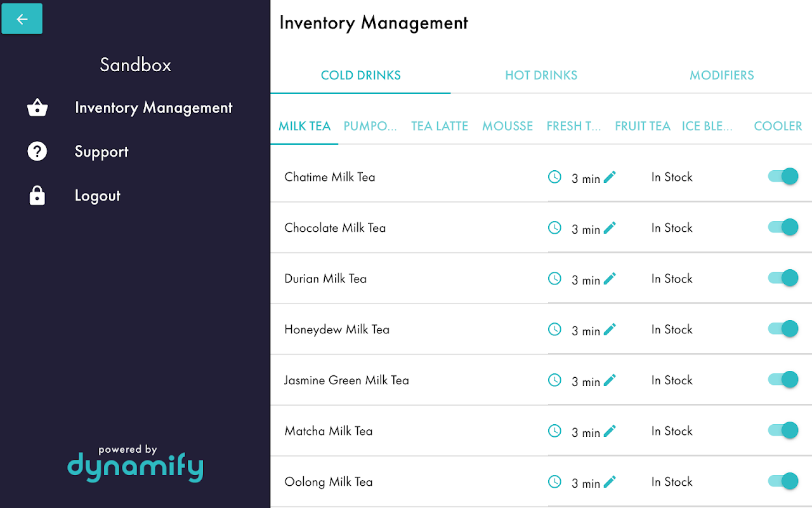Select the Cooler category tab
812x508 pixels.
778,126
